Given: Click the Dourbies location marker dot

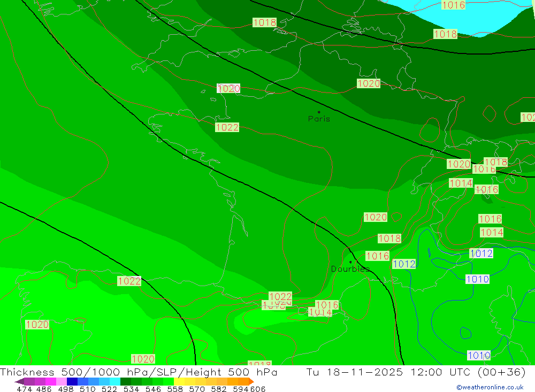Looking at the screenshot, I should [x=350, y=262].
